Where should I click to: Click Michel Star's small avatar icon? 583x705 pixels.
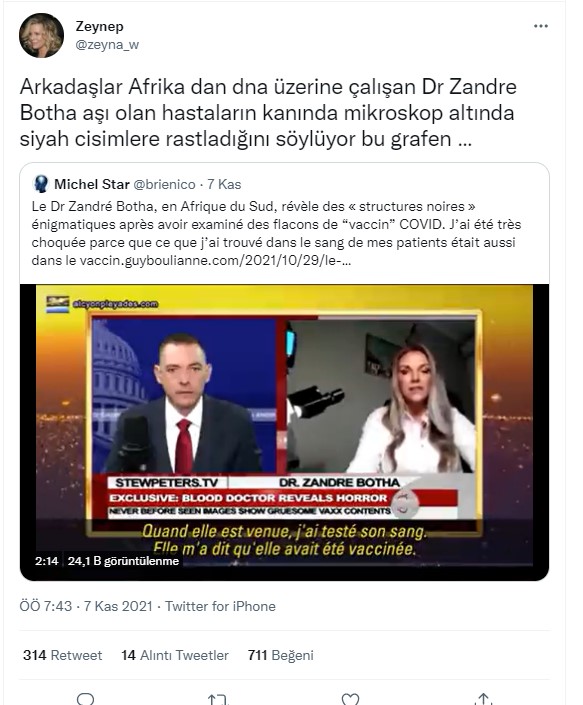pos(41,184)
